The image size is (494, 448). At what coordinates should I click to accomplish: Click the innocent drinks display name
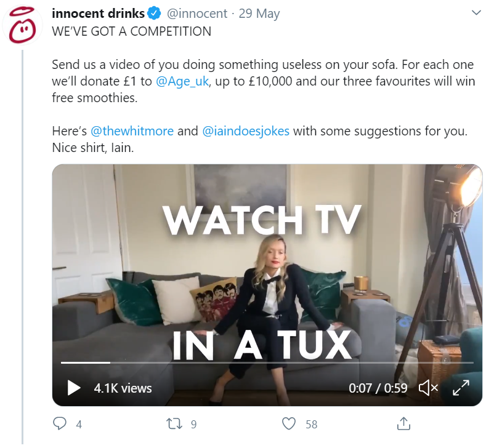pyautogui.click(x=98, y=14)
